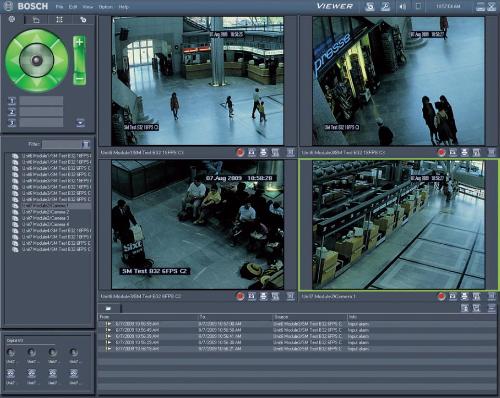Expand more presets arrow below PTZ panel

pos(80,123)
